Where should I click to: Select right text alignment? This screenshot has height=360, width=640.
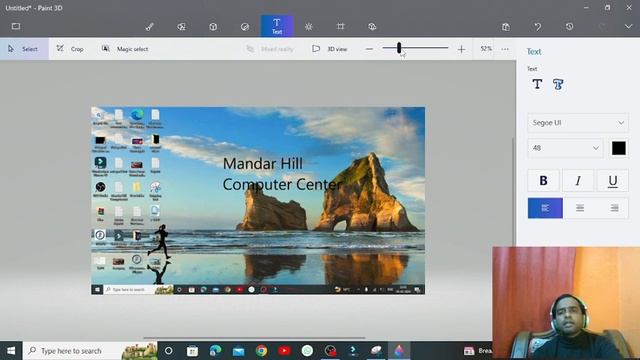tap(614, 208)
